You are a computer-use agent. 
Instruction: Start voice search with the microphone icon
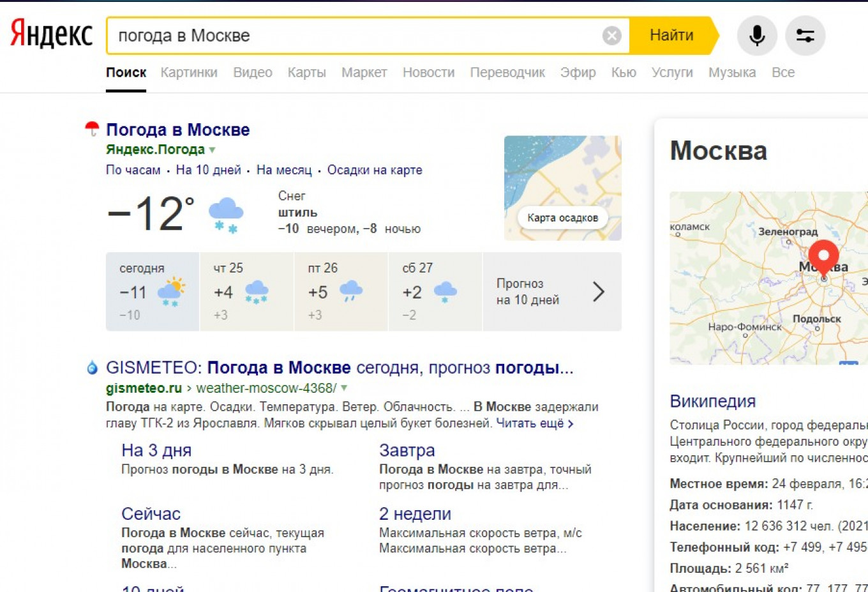pyautogui.click(x=757, y=36)
